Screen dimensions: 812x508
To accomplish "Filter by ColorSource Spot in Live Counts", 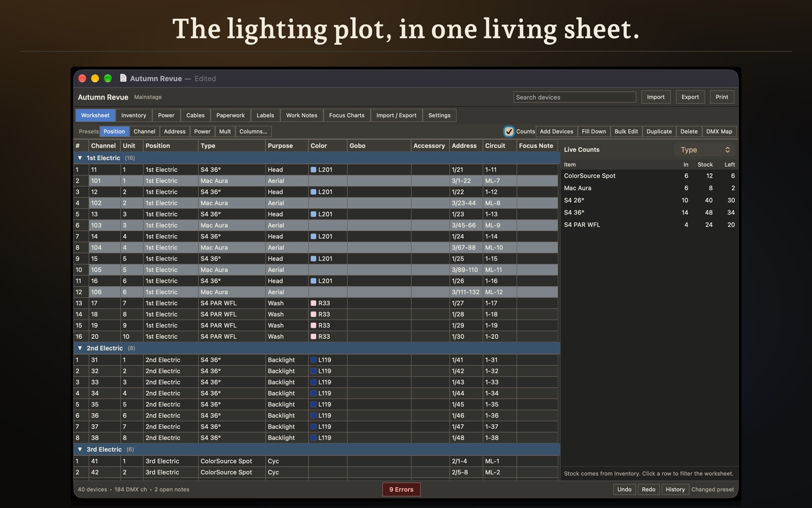I will [649, 176].
